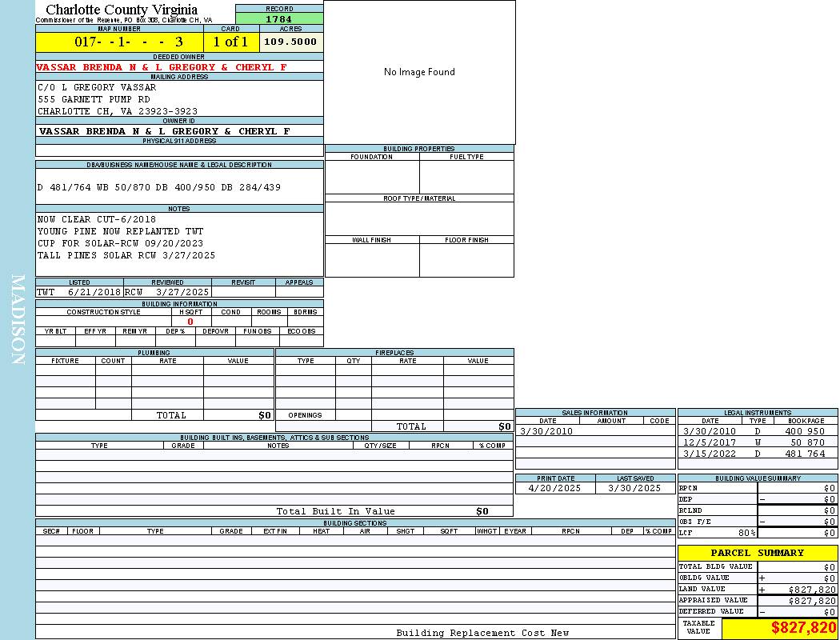Screen dimensions: 840x640
Task: Click the card '1 of 1' indicator
Action: coord(230,42)
